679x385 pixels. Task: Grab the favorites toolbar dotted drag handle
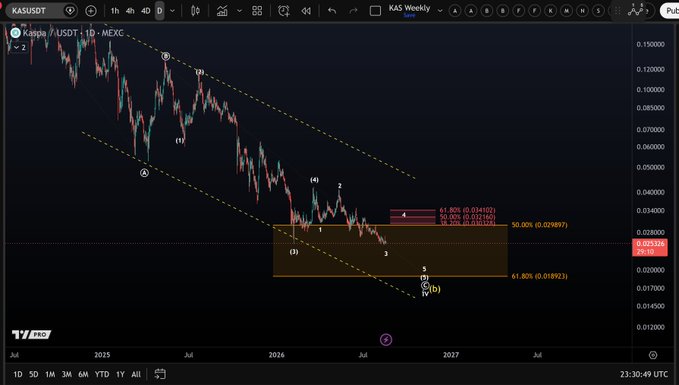618,11
